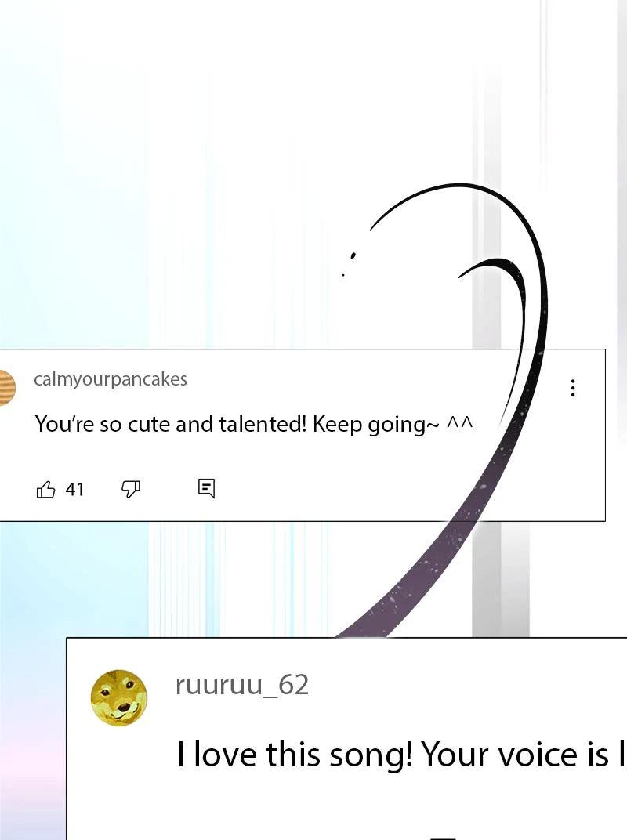This screenshot has height=840, width=627.
Task: Select the "You're so cute and talented!" text
Action: [x=171, y=424]
